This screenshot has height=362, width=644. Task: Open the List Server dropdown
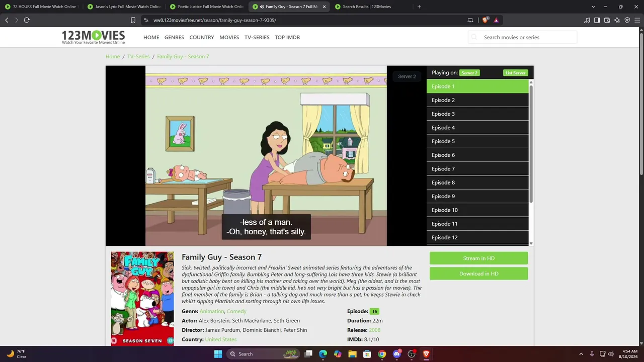516,73
